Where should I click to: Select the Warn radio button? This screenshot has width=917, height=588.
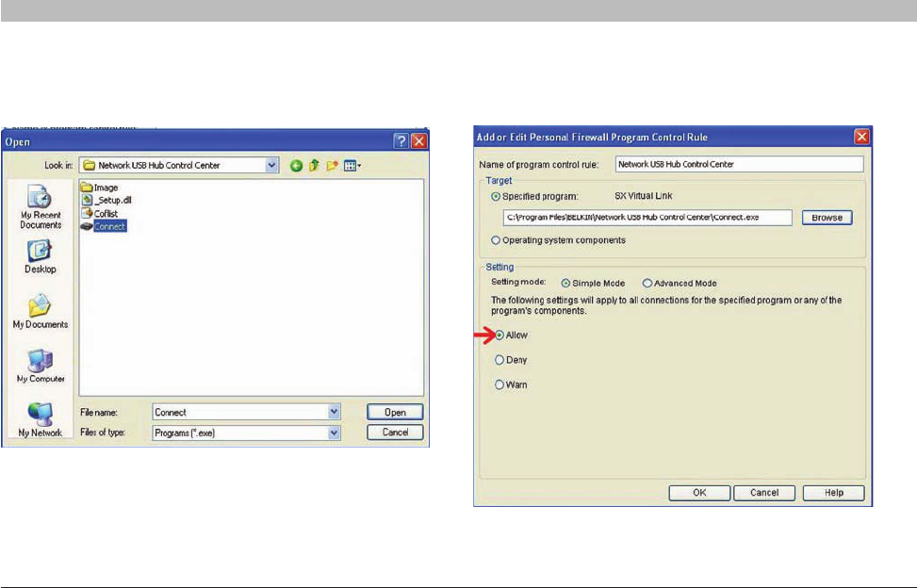coord(499,384)
